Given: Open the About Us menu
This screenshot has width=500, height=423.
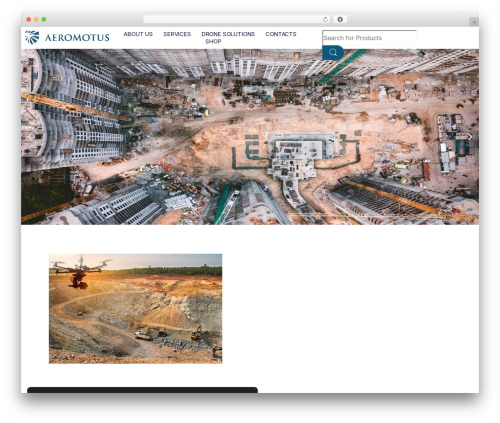Looking at the screenshot, I should tap(138, 34).
